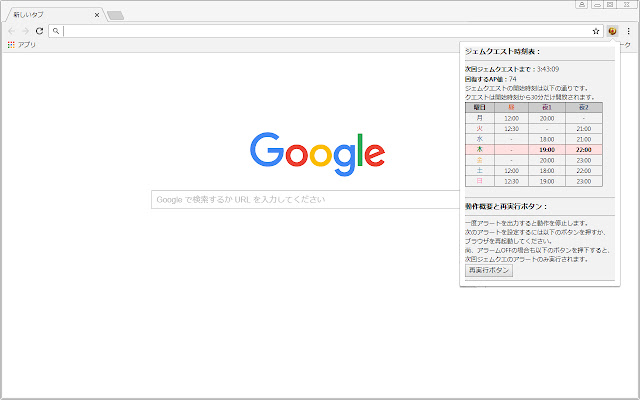Select the 日 day cell
640x400 pixels.
[x=480, y=181]
